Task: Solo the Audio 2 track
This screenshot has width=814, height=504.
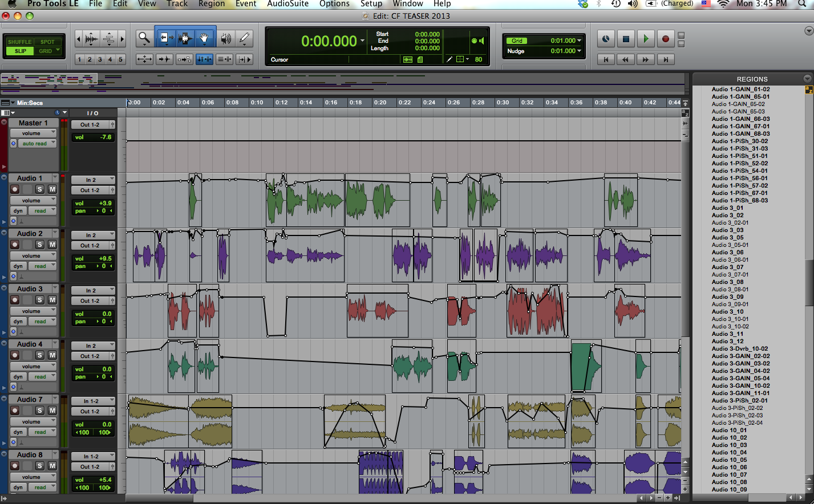Action: coord(40,245)
